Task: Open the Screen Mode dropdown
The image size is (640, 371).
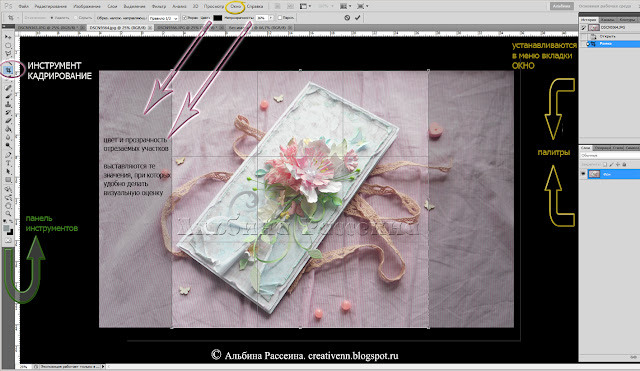Action: pos(362,6)
